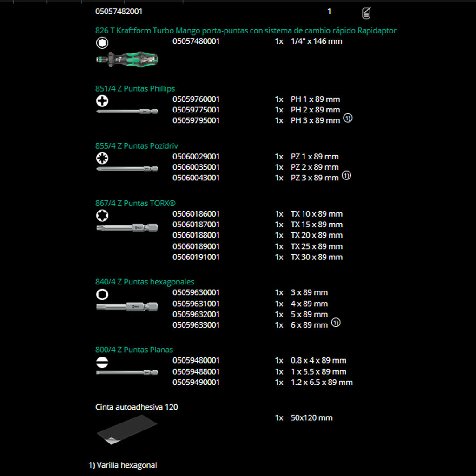This screenshot has height=476, width=476.
Task: Select article number 05059633001
Action: pyautogui.click(x=196, y=325)
